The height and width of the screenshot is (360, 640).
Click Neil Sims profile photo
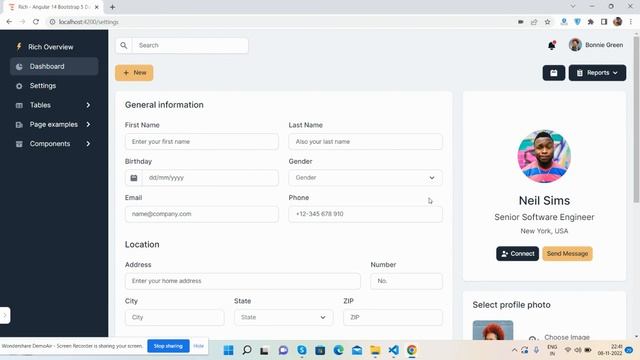544,156
